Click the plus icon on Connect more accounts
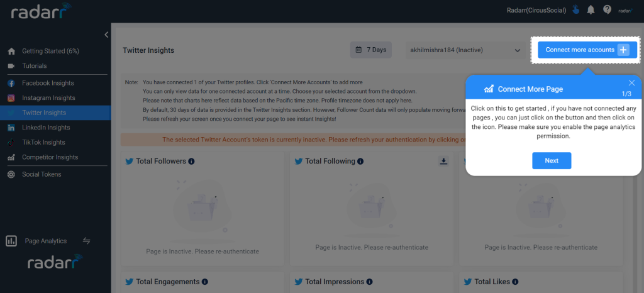Image resolution: width=644 pixels, height=293 pixels. coord(623,50)
